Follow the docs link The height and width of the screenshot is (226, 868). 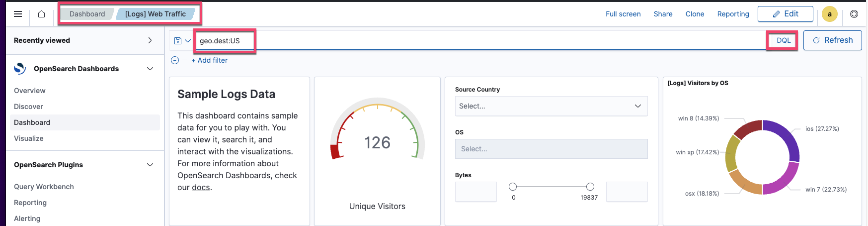click(201, 187)
